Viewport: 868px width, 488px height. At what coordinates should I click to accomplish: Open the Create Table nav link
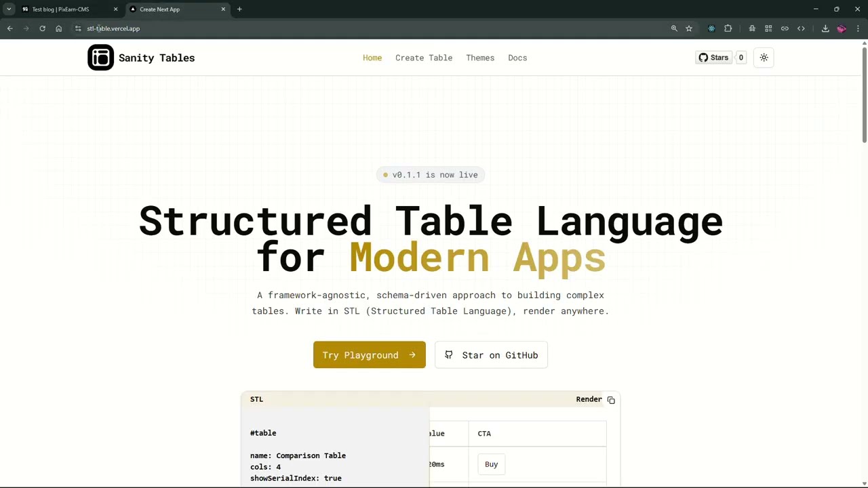[x=424, y=58]
